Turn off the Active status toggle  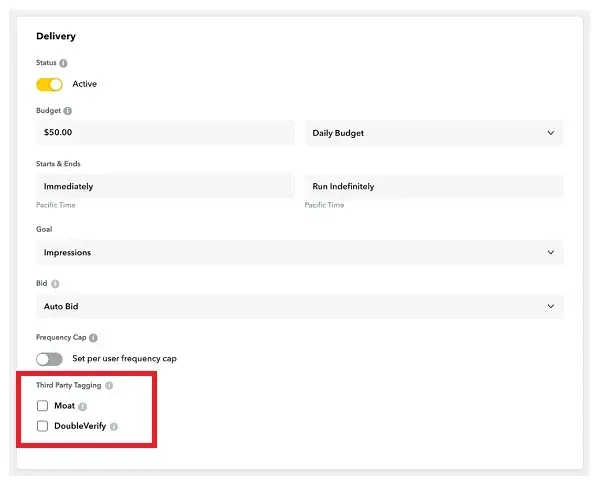tap(49, 84)
